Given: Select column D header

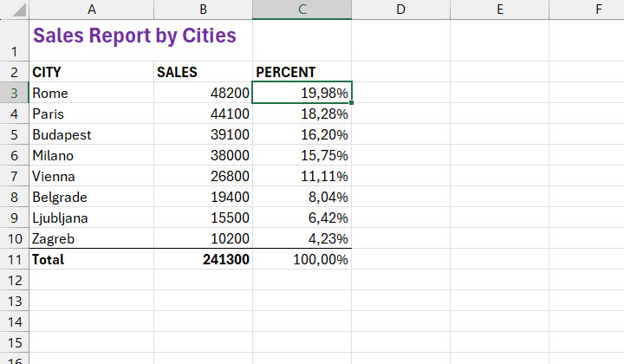Looking at the screenshot, I should (x=400, y=10).
